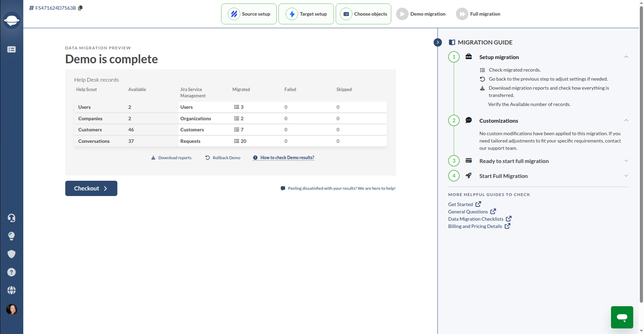644x334 pixels.
Task: Collapse the Setup migration section chevron
Action: pyautogui.click(x=626, y=57)
